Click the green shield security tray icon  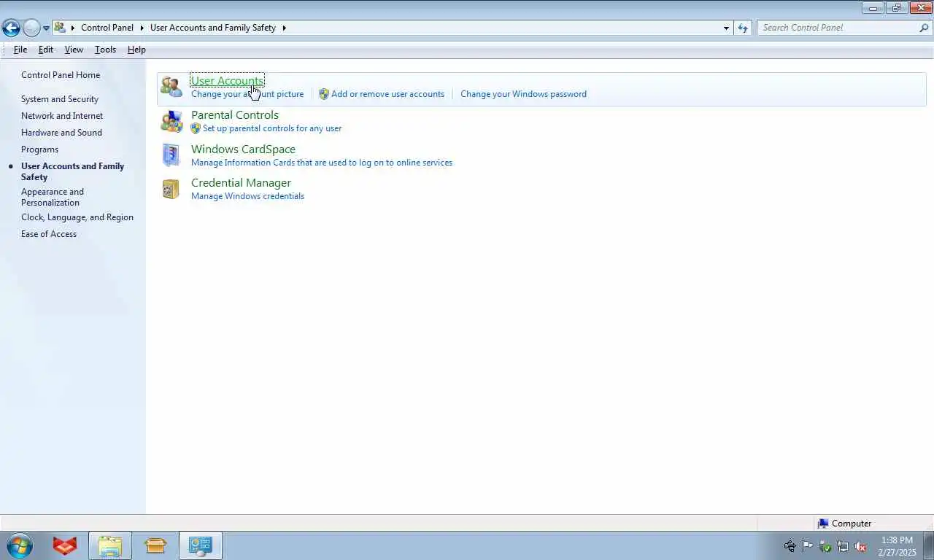pyautogui.click(x=825, y=546)
